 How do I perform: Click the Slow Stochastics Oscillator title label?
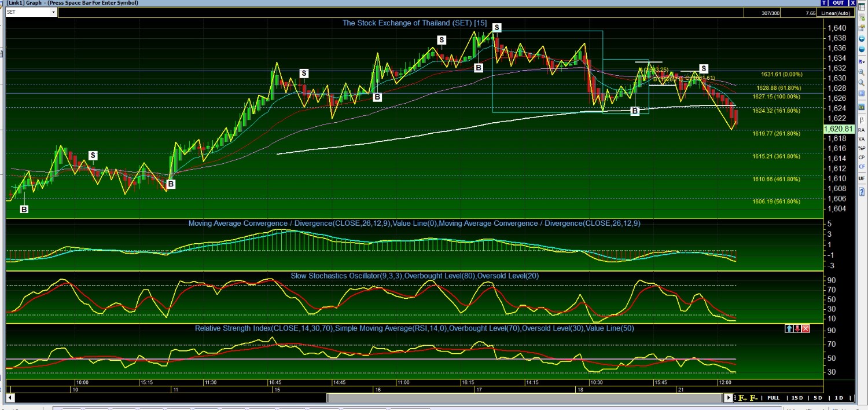click(414, 276)
